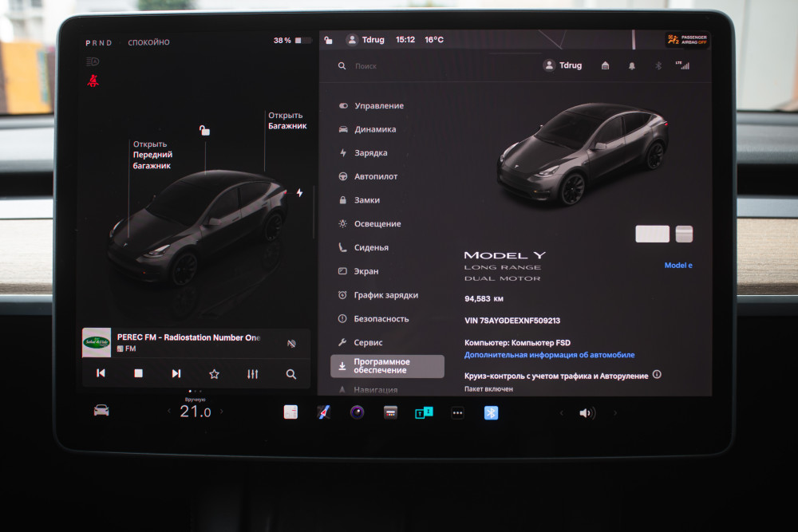This screenshot has height=532, width=798.
Task: Add station to favorites with star
Action: tap(214, 374)
